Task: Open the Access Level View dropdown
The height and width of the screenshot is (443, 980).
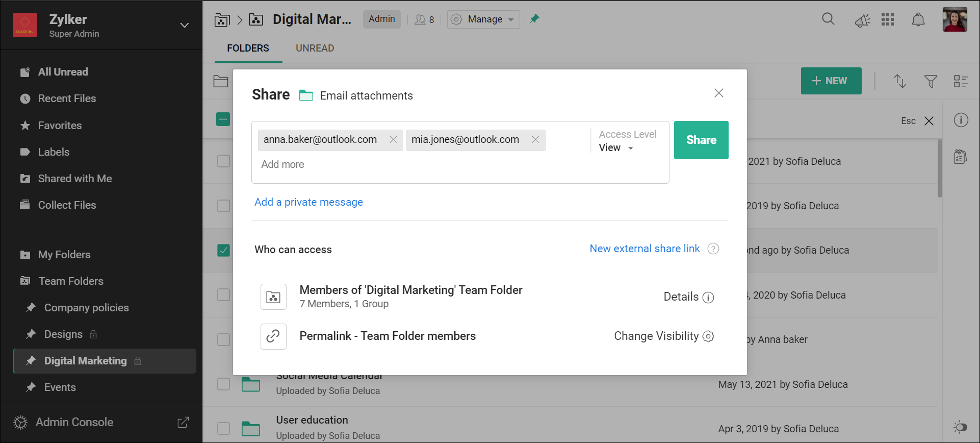Action: tap(616, 148)
